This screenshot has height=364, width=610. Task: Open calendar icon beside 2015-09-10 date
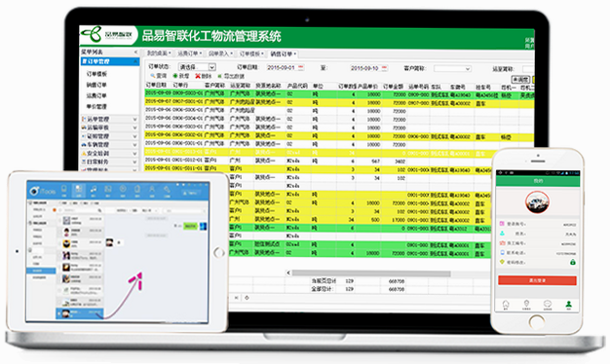point(384,68)
